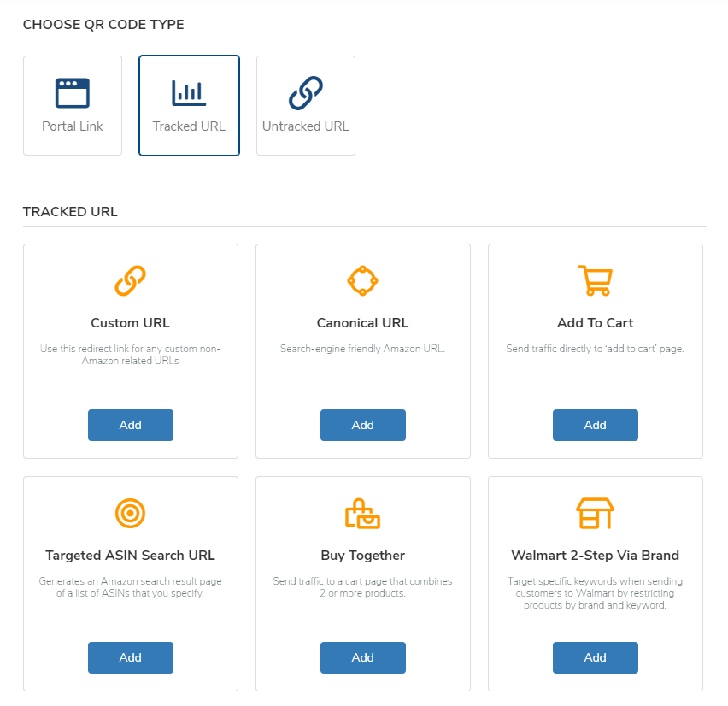This screenshot has width=728, height=706.
Task: Click Add for Buy Together
Action: click(x=362, y=657)
